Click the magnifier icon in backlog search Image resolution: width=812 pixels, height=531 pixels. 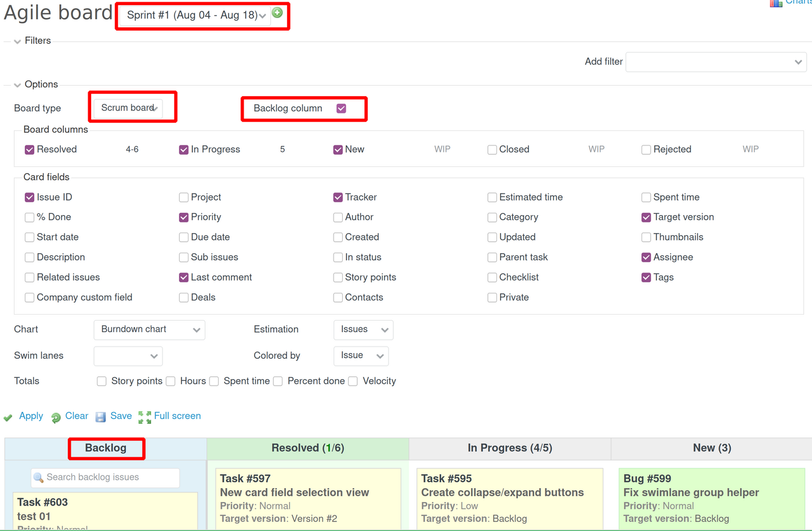39,478
